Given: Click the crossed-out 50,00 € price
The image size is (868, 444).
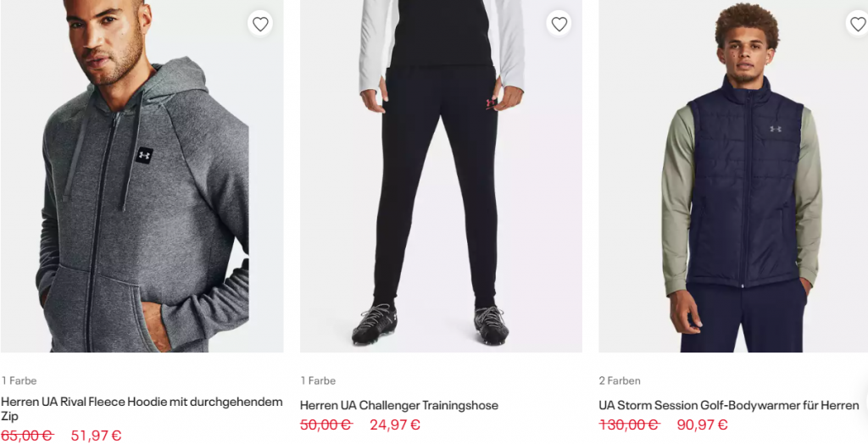Looking at the screenshot, I should 325,425.
